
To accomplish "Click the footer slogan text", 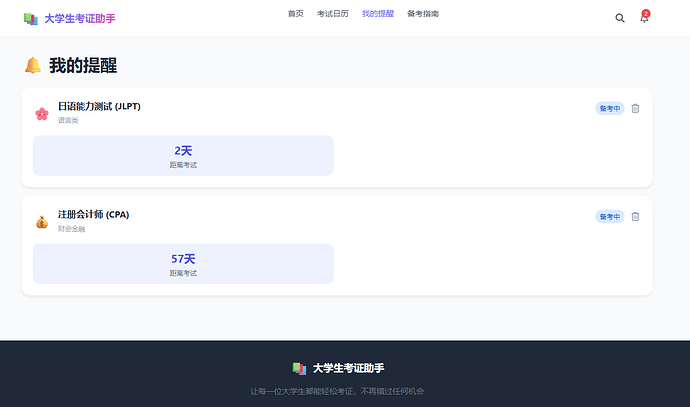I will tap(337, 391).
